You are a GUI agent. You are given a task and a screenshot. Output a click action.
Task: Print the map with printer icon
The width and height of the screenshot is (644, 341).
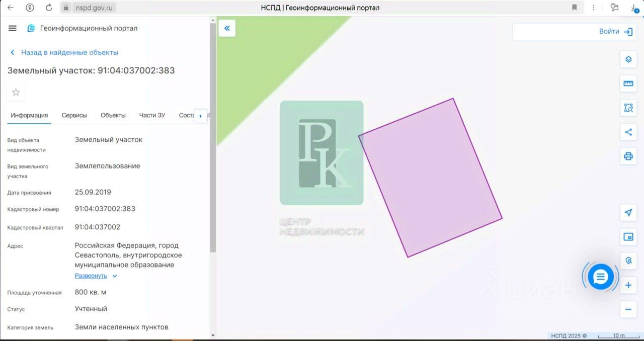628,156
